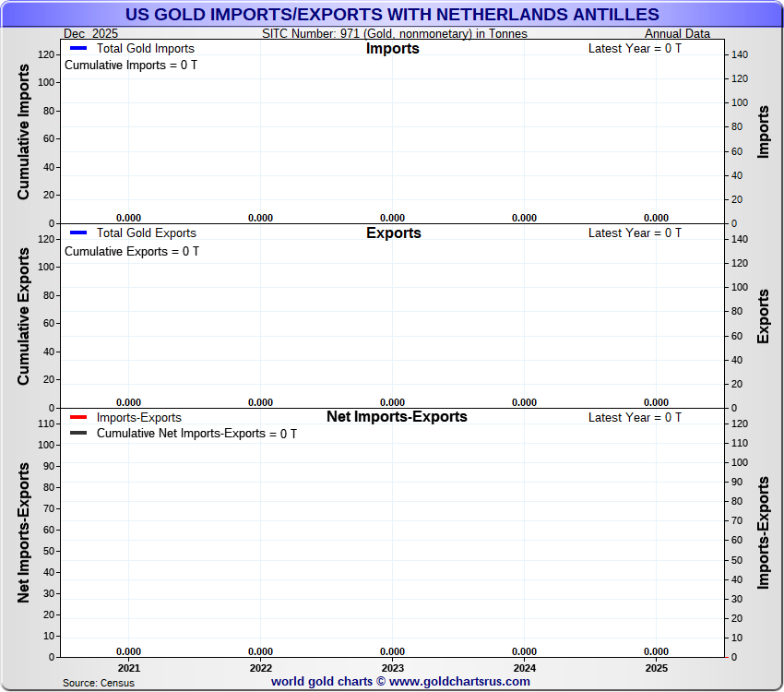Click the blue 'Total Gold Imports' legend swatch
Screen dimensions: 784x692
78,49
